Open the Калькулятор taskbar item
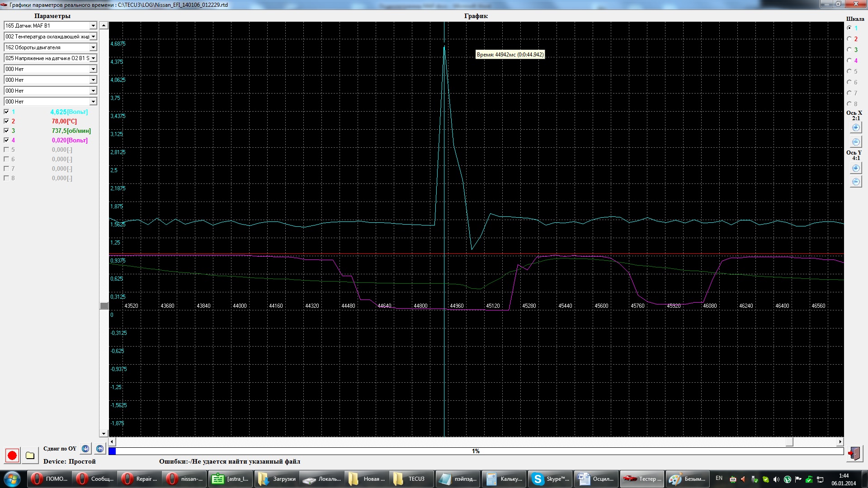868x488 pixels. pos(505,479)
